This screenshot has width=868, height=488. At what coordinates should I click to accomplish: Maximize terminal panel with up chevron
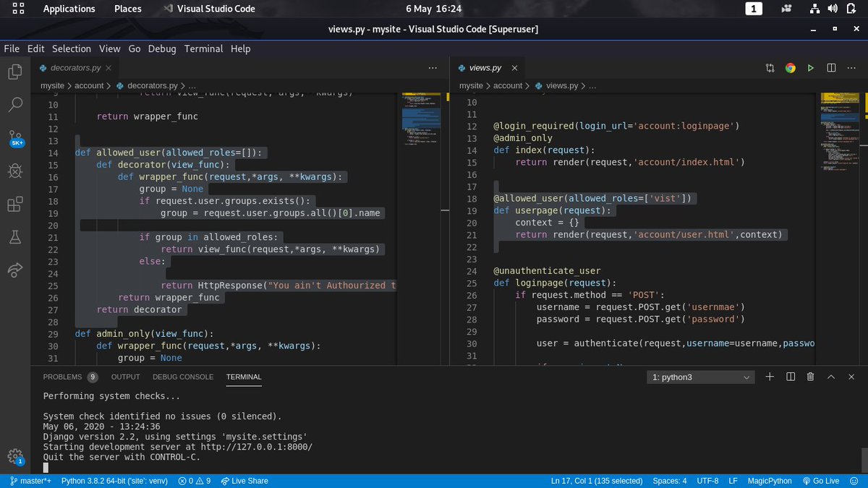point(832,377)
